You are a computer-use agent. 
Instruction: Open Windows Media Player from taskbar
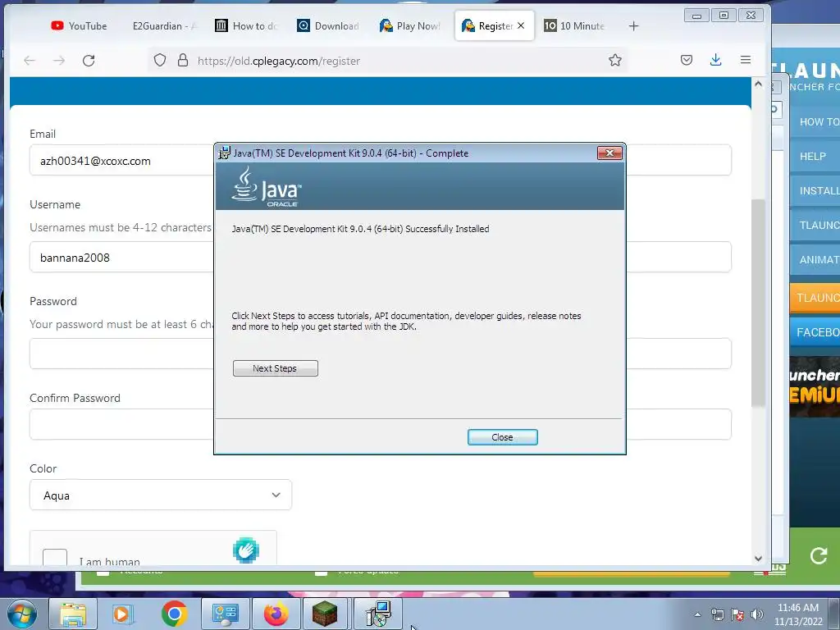click(122, 614)
